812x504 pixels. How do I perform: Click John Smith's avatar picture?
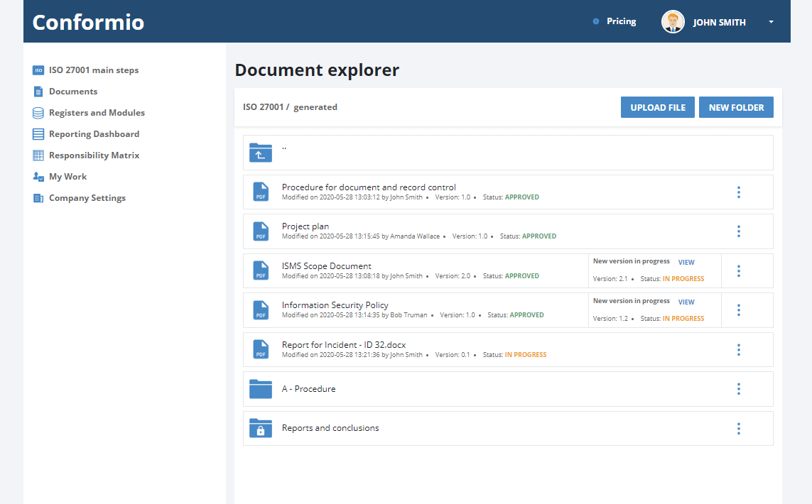673,22
